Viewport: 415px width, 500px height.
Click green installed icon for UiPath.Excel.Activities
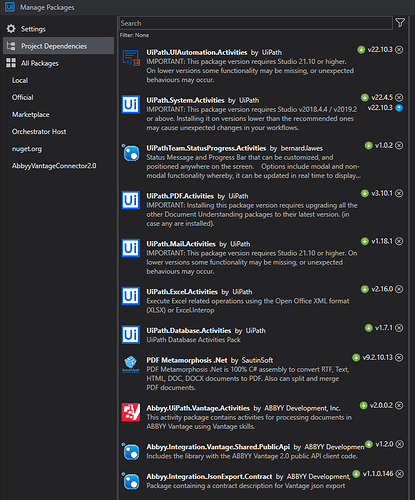coord(365,289)
